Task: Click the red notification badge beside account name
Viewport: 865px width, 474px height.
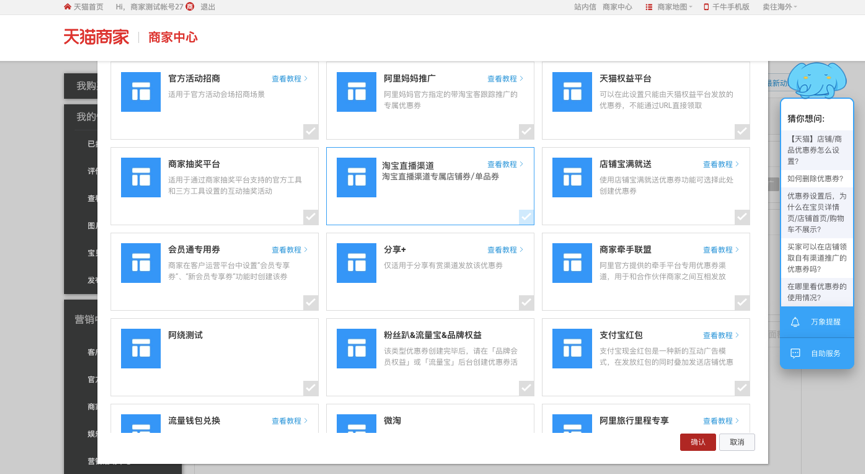Action: [x=190, y=7]
